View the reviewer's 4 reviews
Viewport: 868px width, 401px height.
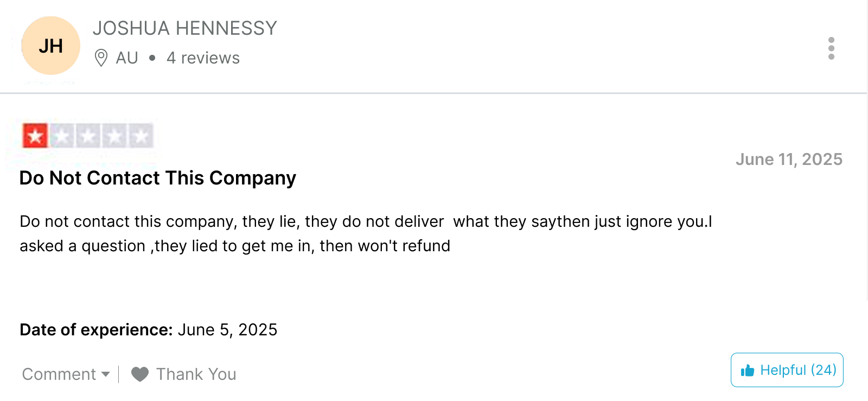pos(203,58)
